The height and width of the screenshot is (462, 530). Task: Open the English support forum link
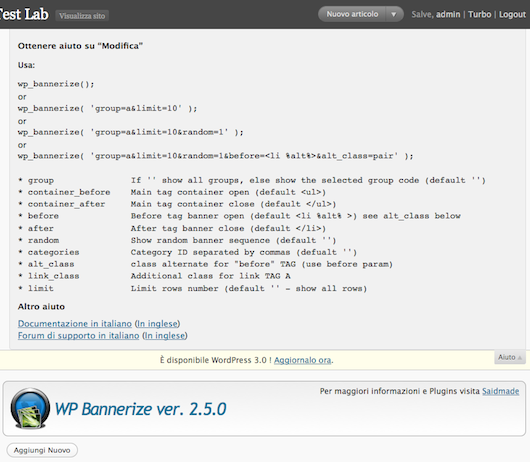click(x=165, y=335)
